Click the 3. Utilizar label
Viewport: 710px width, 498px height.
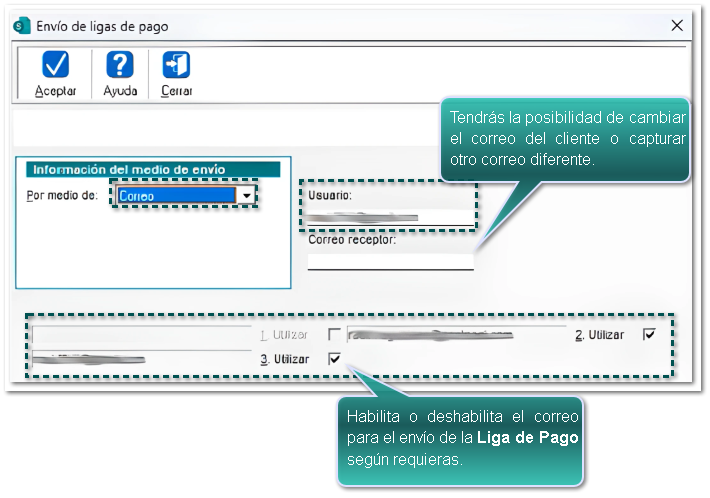(285, 359)
